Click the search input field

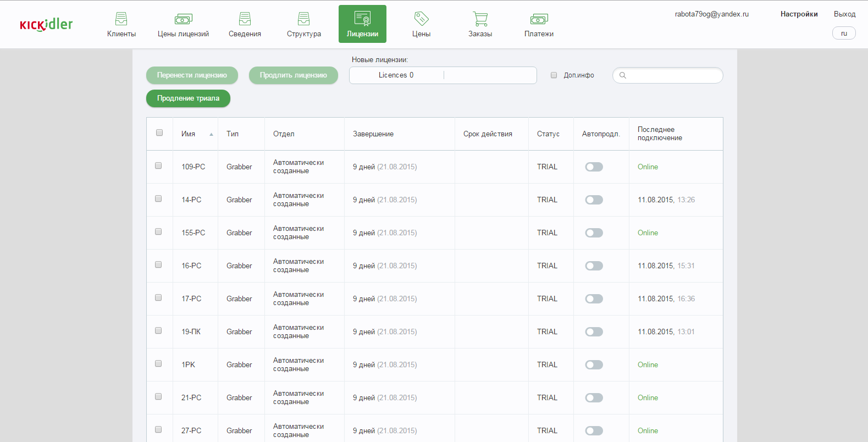click(x=673, y=75)
